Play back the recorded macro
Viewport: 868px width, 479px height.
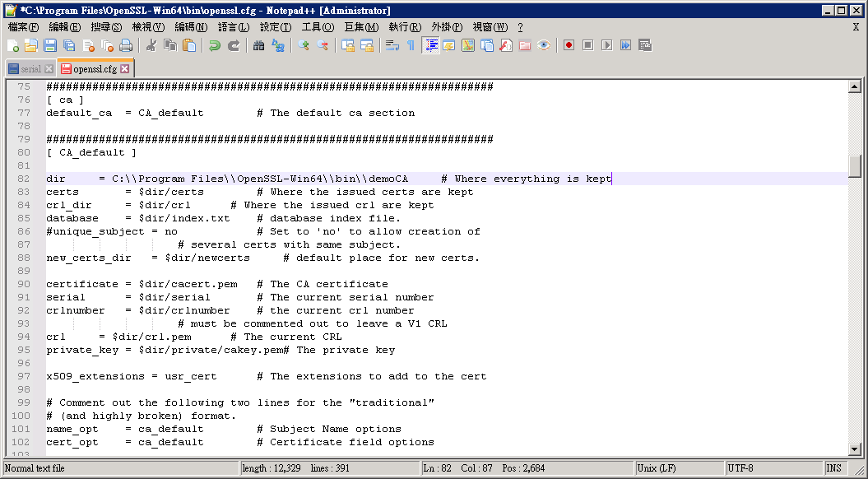pos(606,46)
